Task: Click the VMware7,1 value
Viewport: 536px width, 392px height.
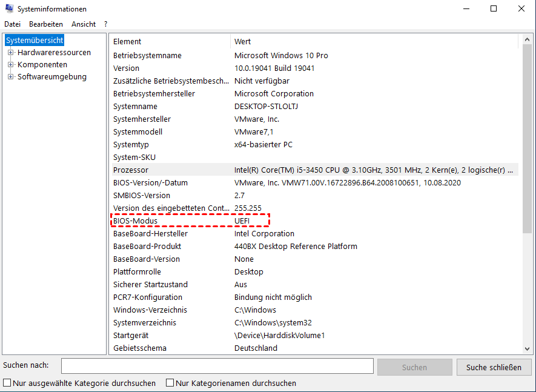Action: pos(254,131)
